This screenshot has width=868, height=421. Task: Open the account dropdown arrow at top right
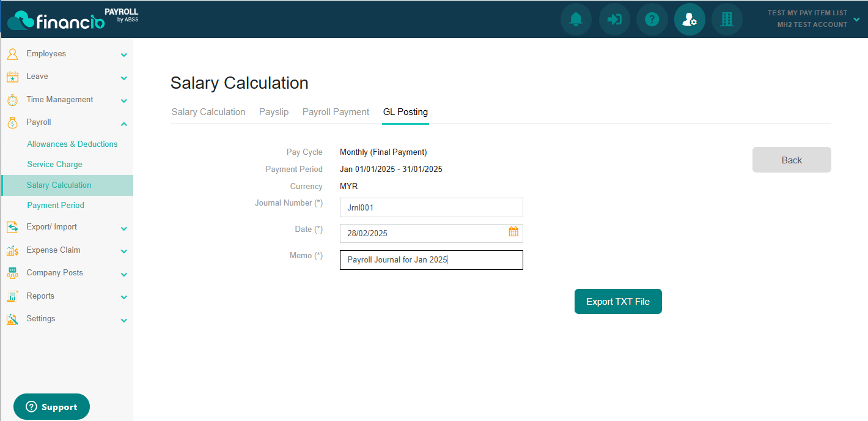[856, 19]
